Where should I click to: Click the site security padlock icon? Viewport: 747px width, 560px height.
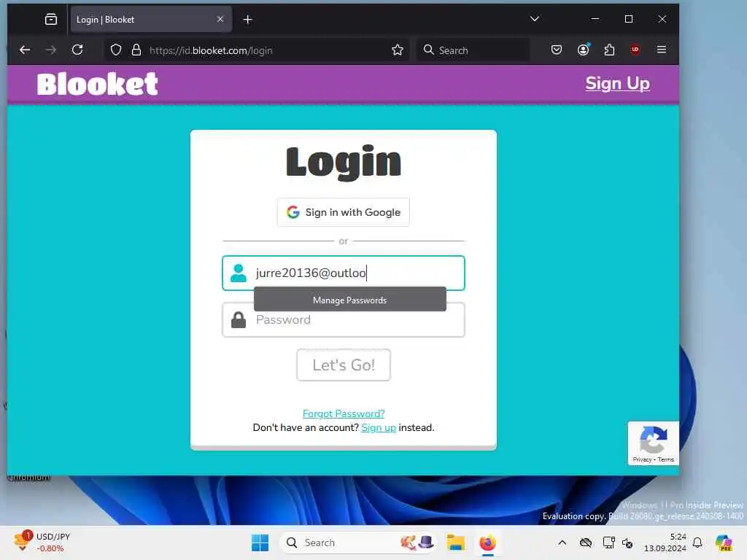point(136,50)
